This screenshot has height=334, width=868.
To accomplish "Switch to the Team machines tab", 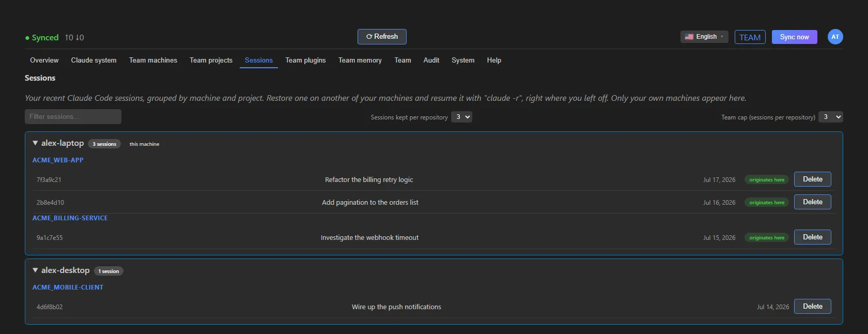I will point(153,60).
